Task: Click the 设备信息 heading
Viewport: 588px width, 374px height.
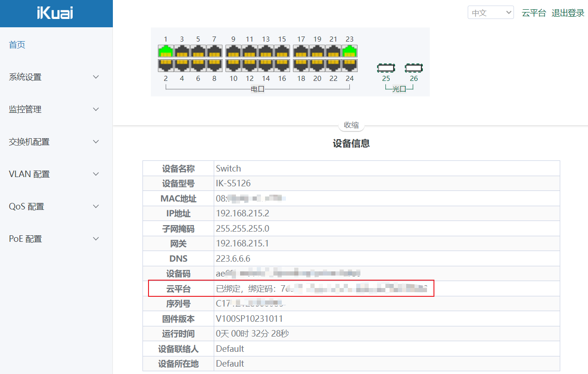Action: click(x=351, y=143)
